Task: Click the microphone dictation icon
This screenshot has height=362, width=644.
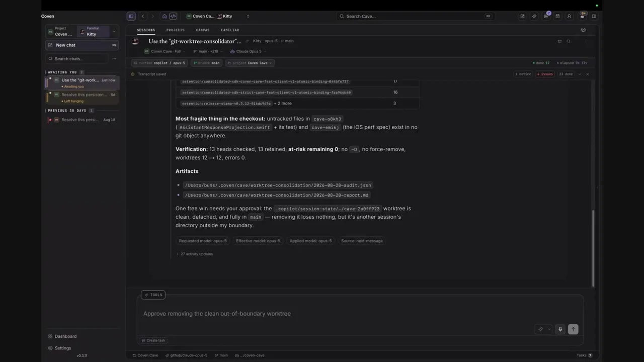Action: click(x=560, y=329)
